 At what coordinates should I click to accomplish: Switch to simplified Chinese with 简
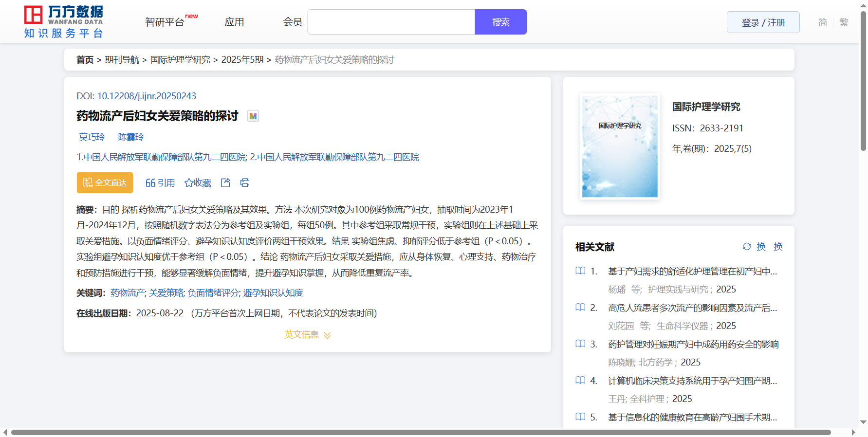(822, 22)
